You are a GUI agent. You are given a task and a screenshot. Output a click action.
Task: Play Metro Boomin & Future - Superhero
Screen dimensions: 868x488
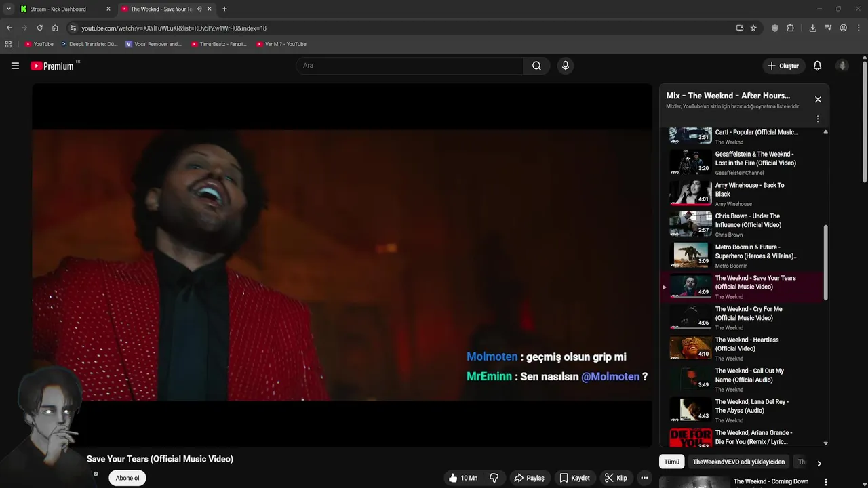(743, 256)
